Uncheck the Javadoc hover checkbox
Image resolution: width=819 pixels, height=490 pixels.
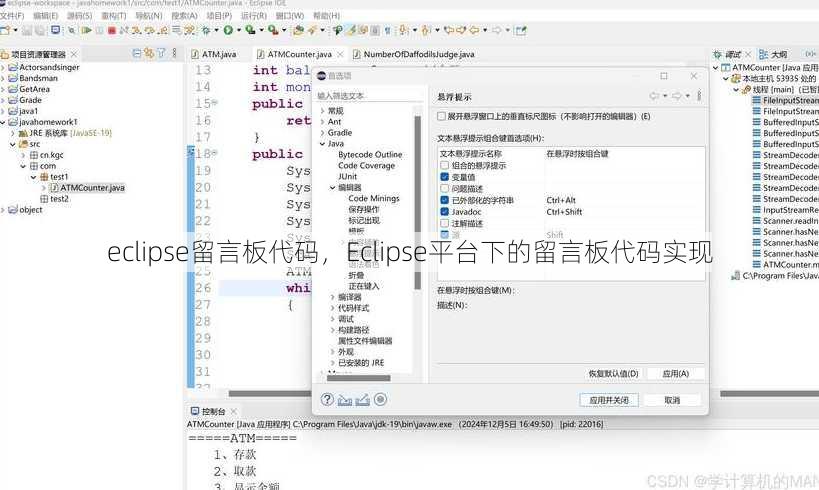coord(444,212)
